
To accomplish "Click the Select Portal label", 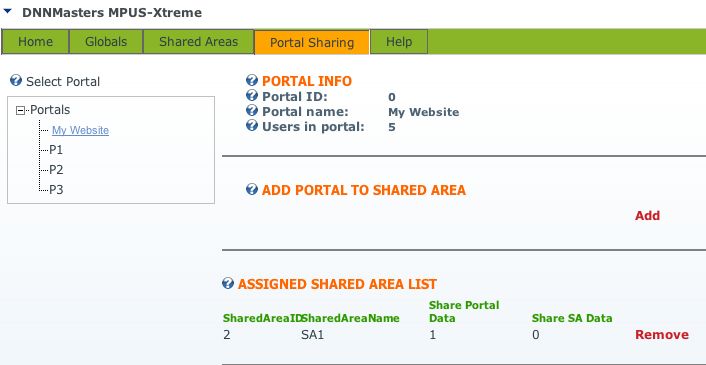I will click(63, 82).
